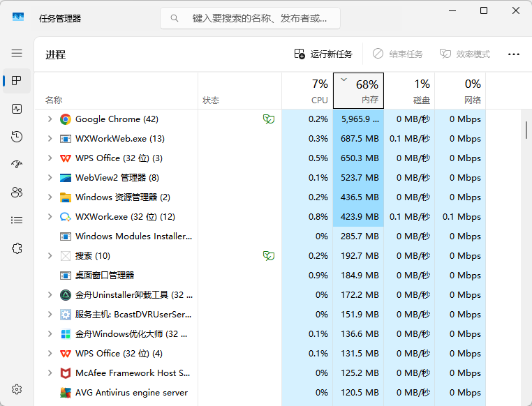Expand the WXWorkWeb.exe (13) process group
This screenshot has width=532, height=406.
[50, 139]
